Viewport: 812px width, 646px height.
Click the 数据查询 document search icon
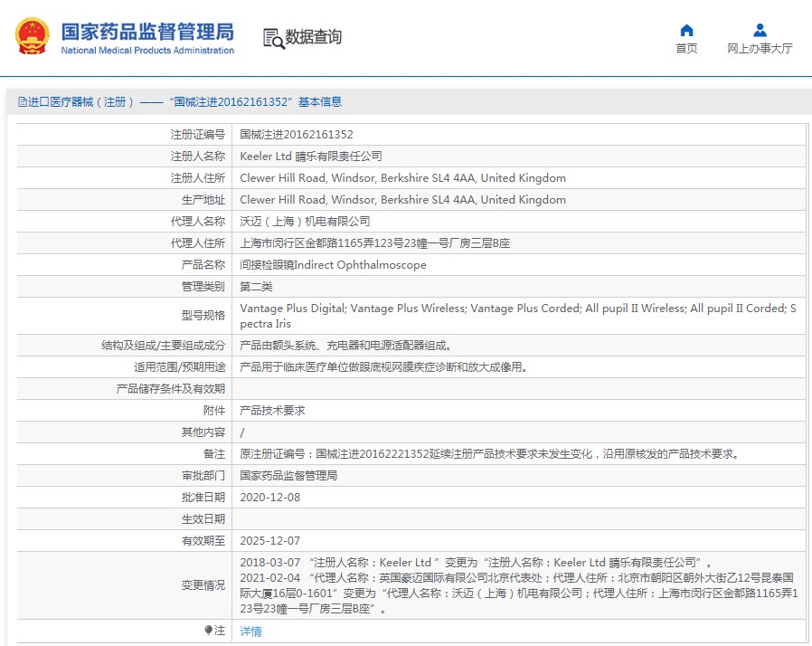point(272,37)
